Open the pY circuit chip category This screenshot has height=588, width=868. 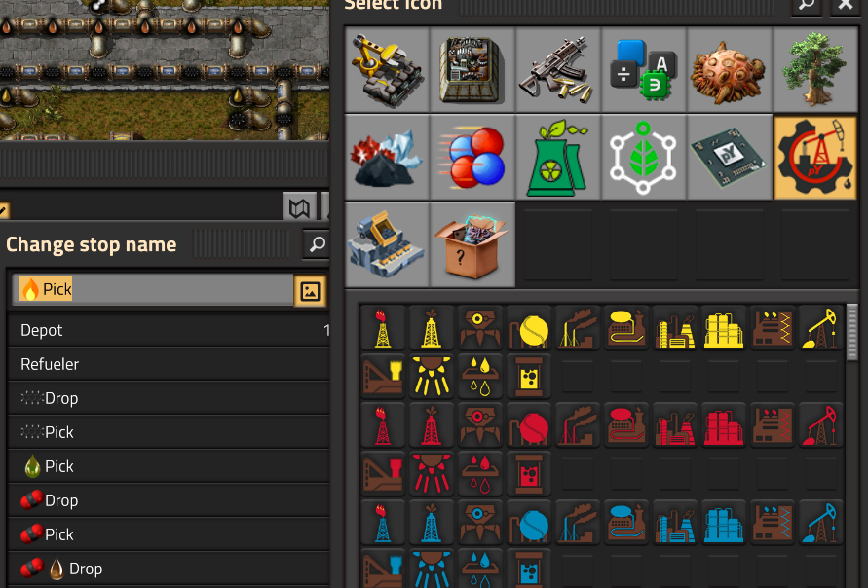tap(729, 157)
